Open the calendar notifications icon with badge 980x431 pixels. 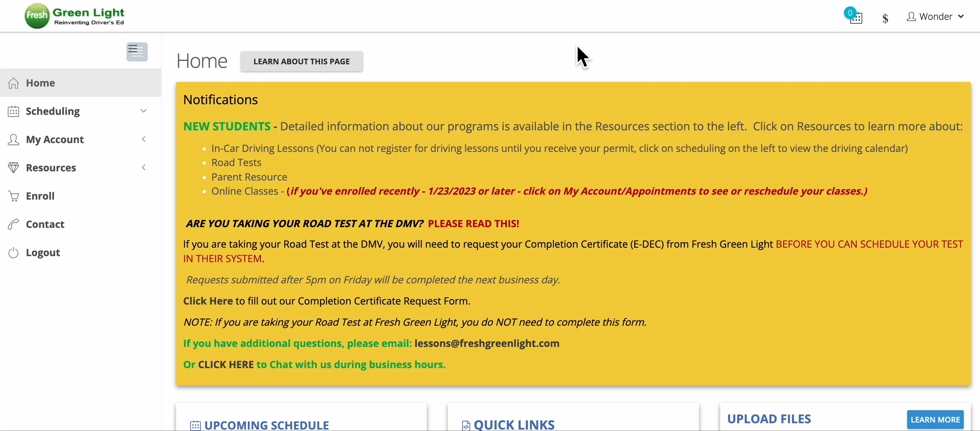pyautogui.click(x=854, y=16)
